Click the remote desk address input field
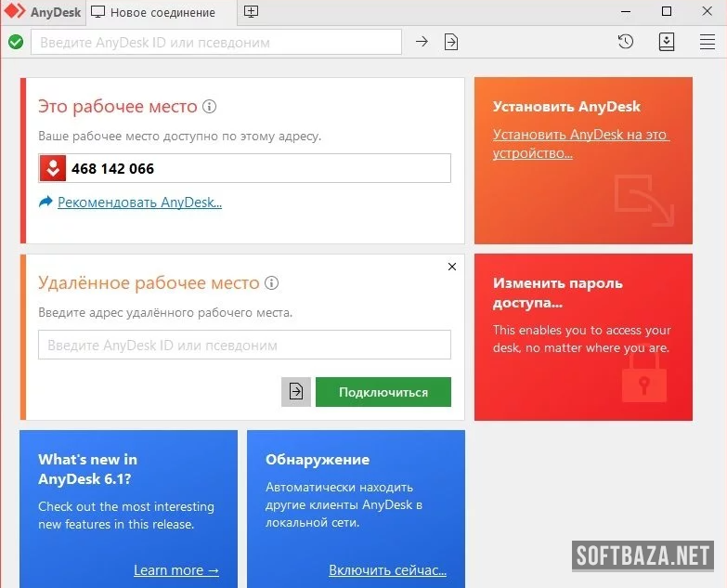Image resolution: width=727 pixels, height=588 pixels. pos(244,345)
